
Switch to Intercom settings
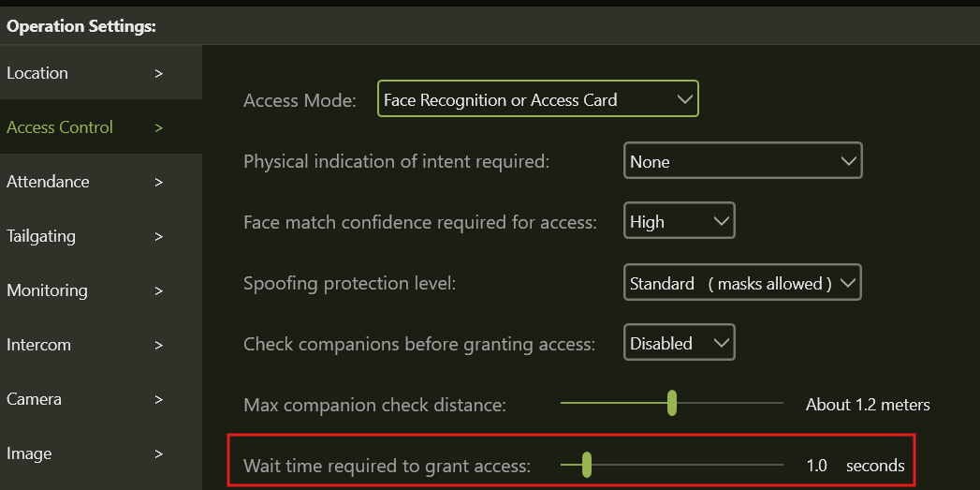(x=38, y=345)
